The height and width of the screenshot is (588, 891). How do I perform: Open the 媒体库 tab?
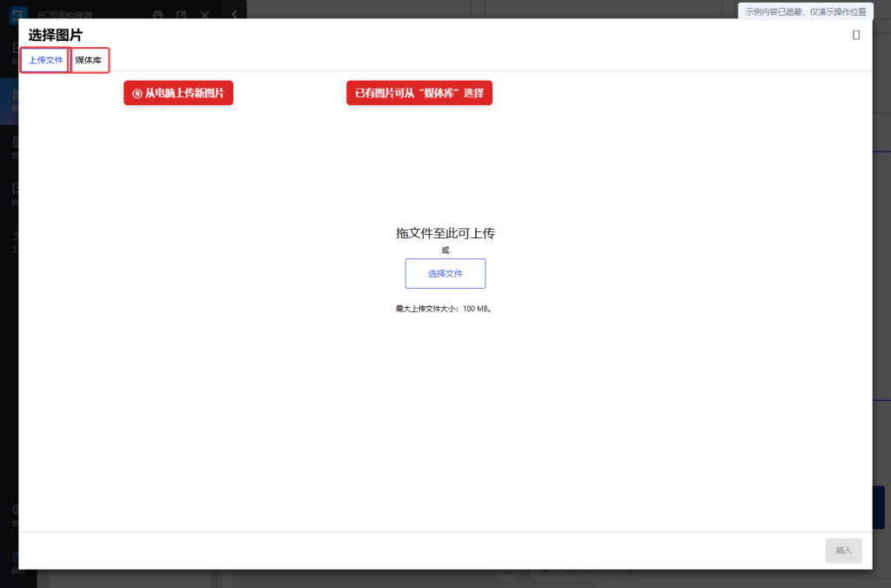click(x=89, y=60)
